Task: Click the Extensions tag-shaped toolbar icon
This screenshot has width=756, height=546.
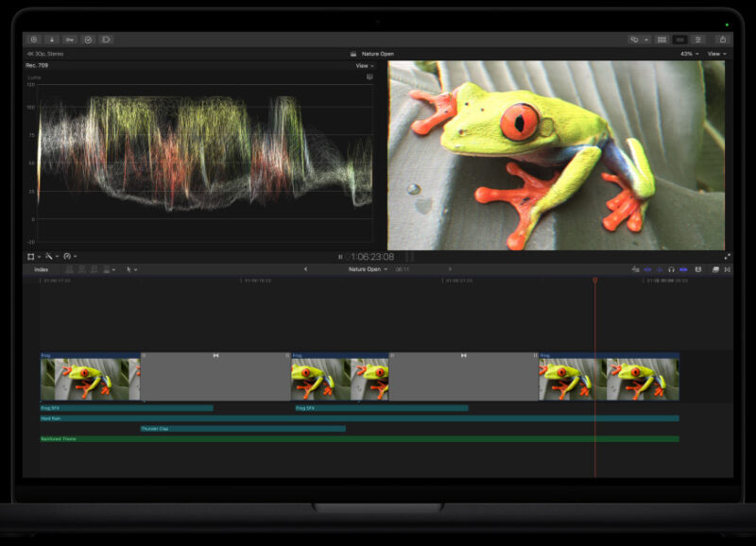Action: click(106, 40)
